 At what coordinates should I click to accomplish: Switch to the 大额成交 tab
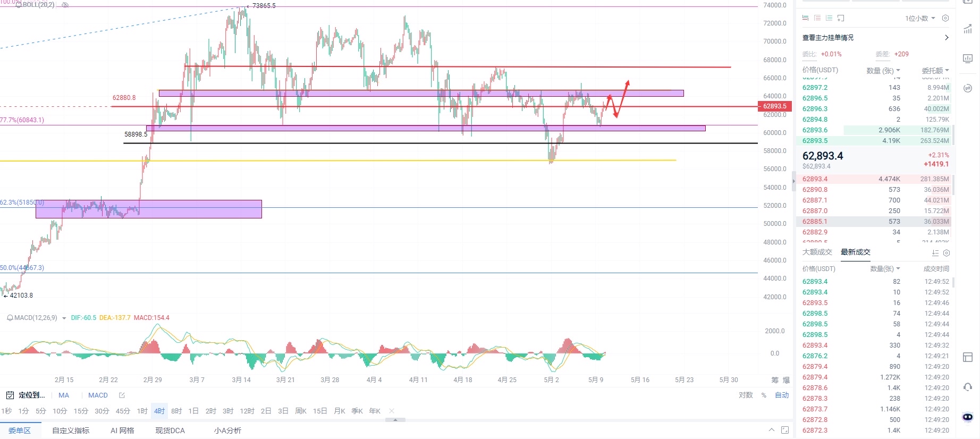tap(817, 252)
